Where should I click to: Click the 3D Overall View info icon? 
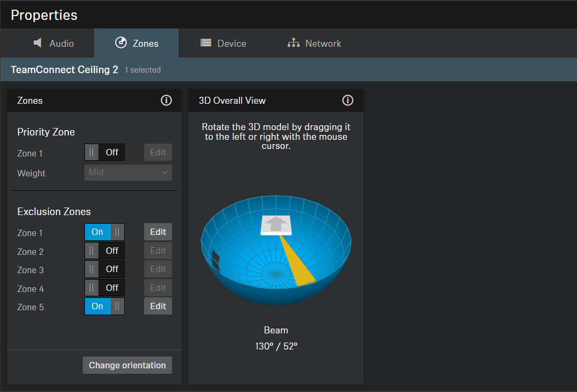point(348,101)
